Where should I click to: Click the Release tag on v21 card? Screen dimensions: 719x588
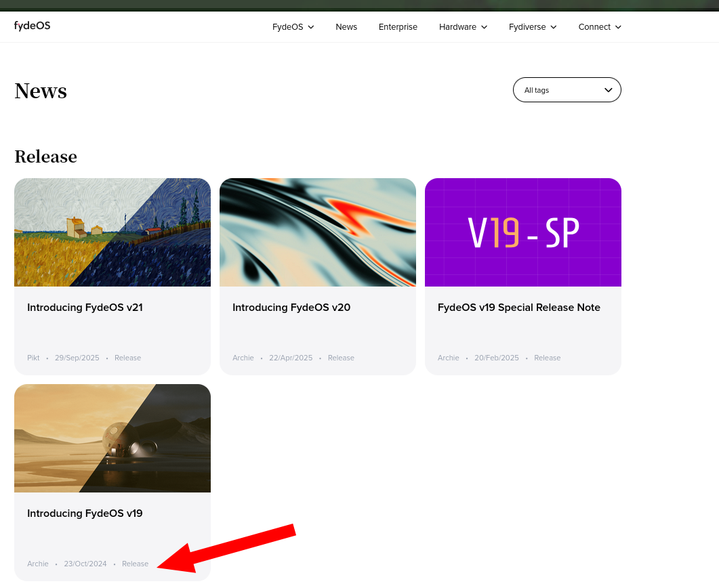[128, 358]
